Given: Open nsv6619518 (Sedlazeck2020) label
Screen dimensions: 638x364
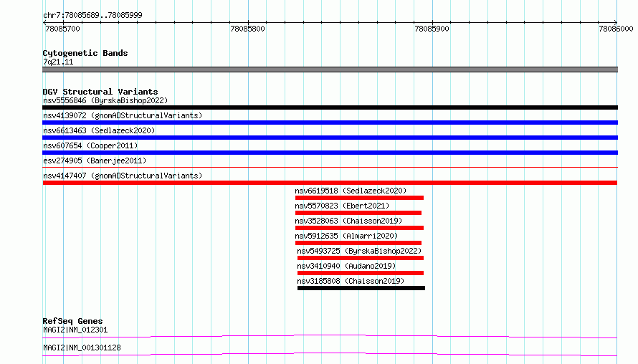Looking at the screenshot, I should [x=351, y=191].
